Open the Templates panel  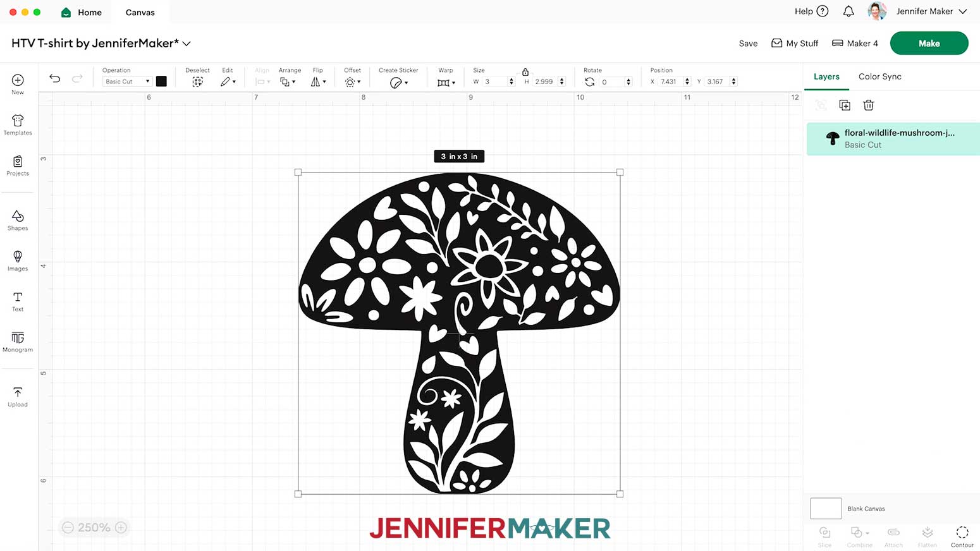pos(18,124)
